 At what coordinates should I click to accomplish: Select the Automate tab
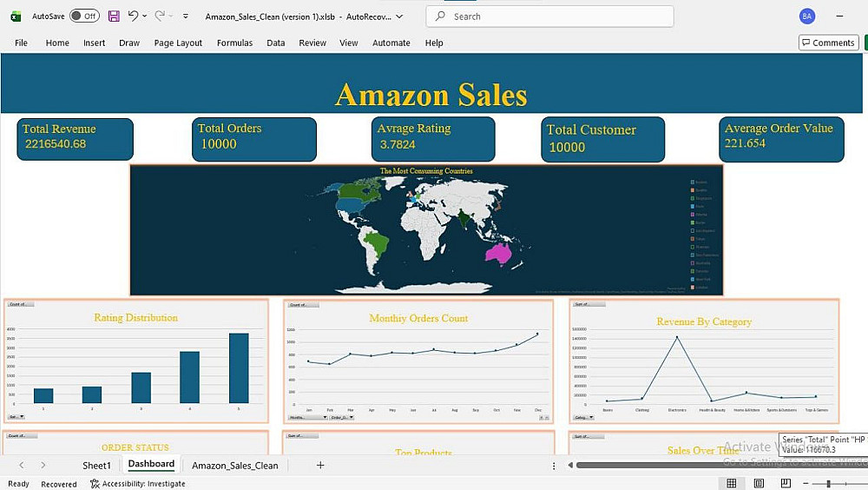[x=391, y=43]
